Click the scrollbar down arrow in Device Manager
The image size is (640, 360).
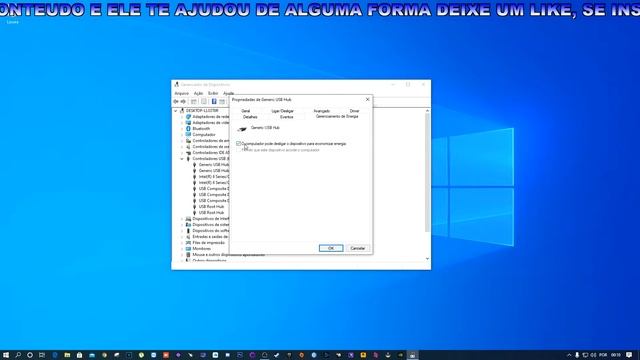[427, 259]
